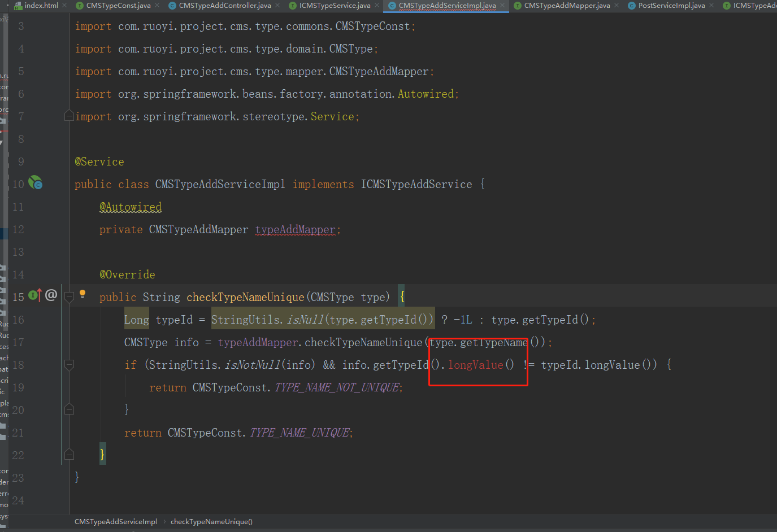
Task: Click isNull in the StringUtils call on line 16
Action: (305, 320)
